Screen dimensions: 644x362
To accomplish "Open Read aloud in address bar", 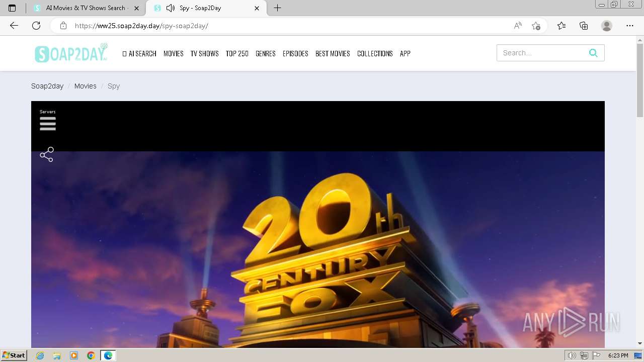I will pos(518,26).
